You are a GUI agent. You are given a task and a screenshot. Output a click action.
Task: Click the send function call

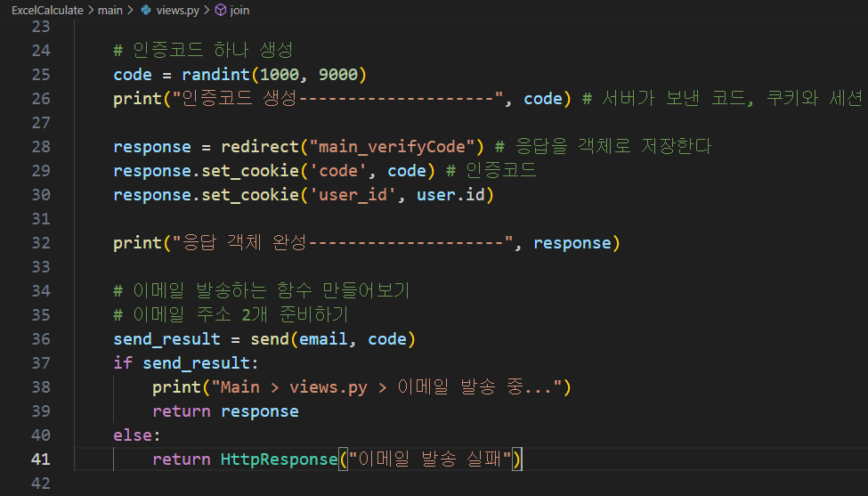[270, 339]
